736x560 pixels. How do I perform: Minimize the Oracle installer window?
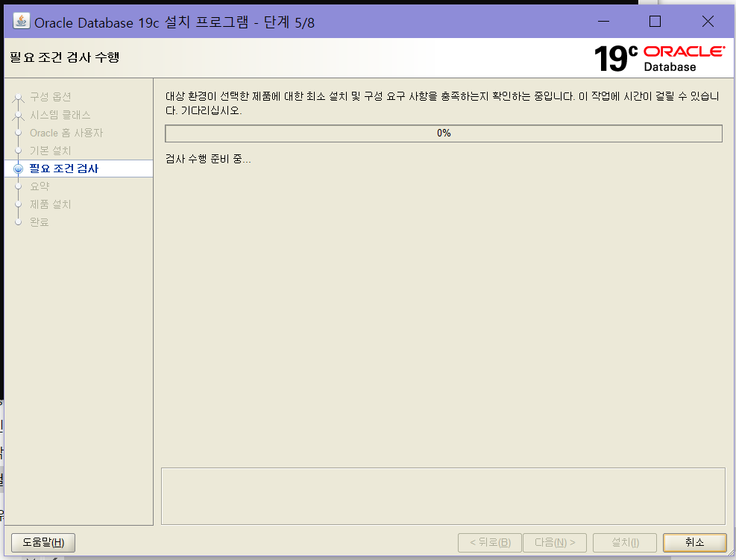[603, 21]
